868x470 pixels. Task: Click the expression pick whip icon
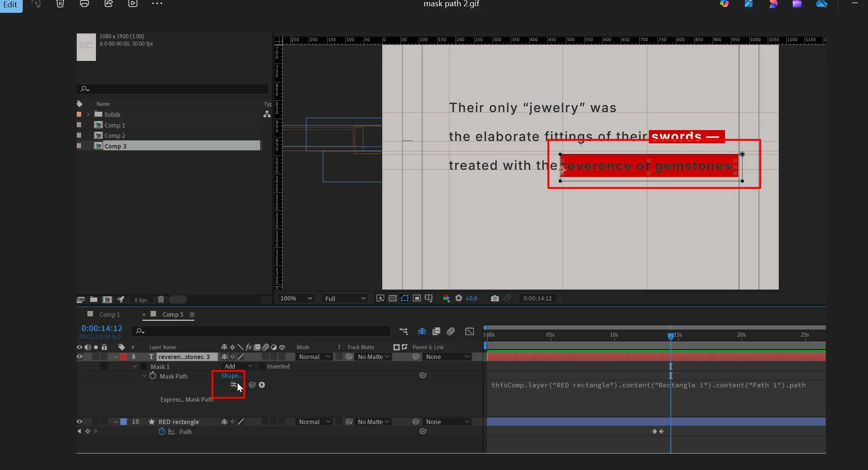[x=252, y=385]
